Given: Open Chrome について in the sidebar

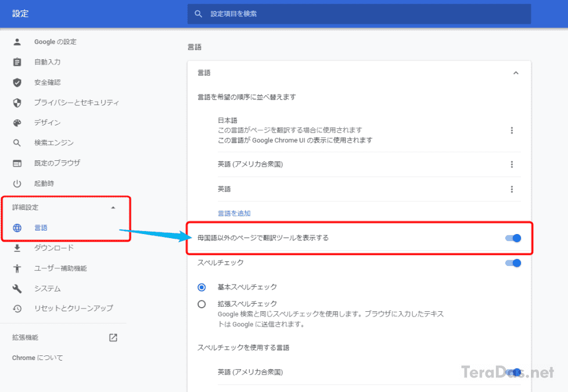Looking at the screenshot, I should [37, 358].
